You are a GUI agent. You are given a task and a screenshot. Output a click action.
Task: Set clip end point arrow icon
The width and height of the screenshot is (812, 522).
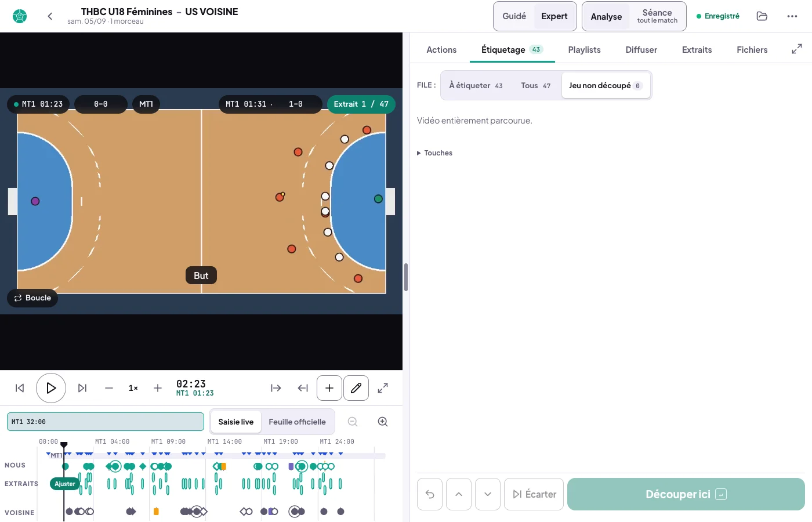click(303, 388)
